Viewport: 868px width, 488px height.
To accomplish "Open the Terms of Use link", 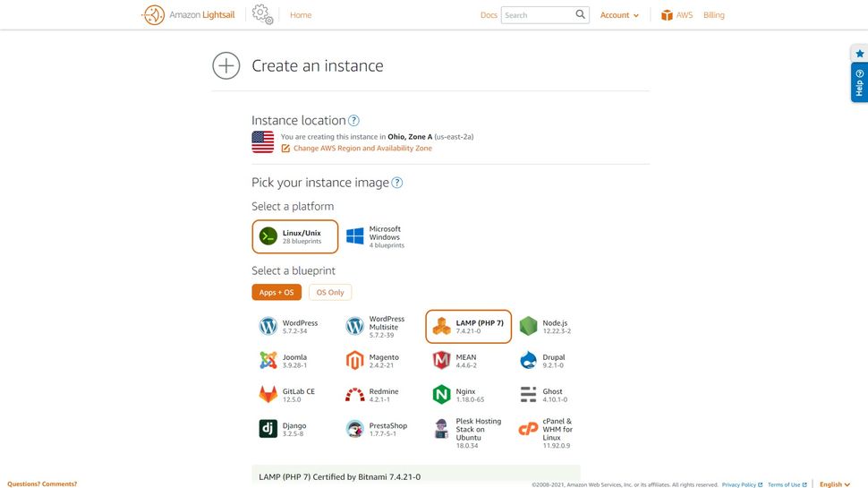I will [x=787, y=484].
